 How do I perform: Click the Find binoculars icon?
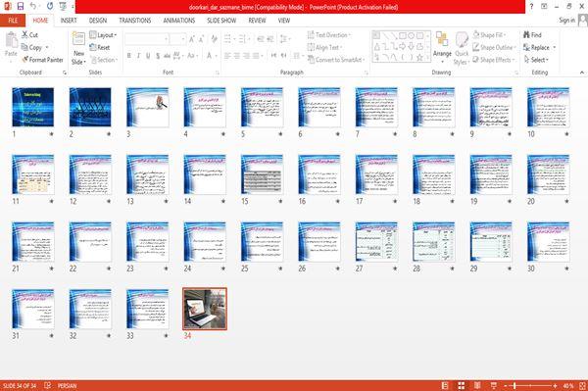[x=526, y=34]
